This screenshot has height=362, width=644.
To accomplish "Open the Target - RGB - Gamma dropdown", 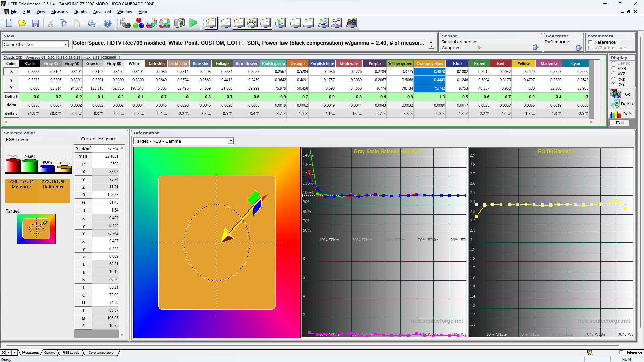I will [231, 141].
